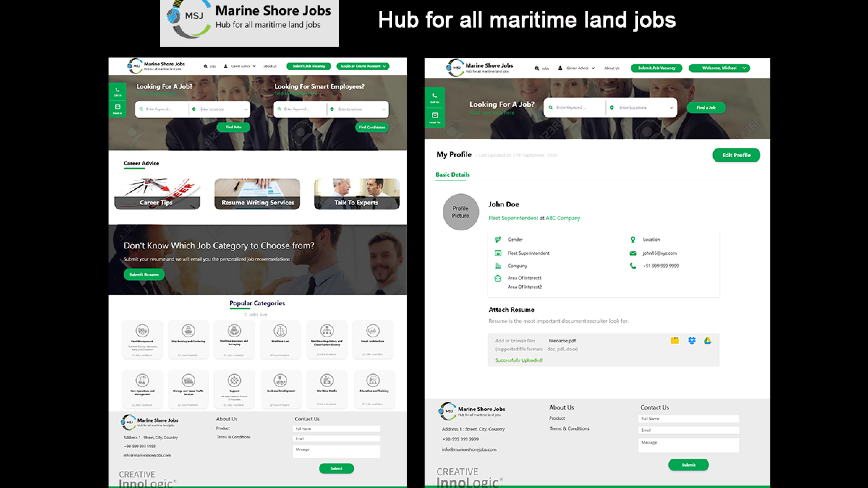This screenshot has height=488, width=868.
Task: Click Message field in profile page footer
Action: [x=688, y=445]
